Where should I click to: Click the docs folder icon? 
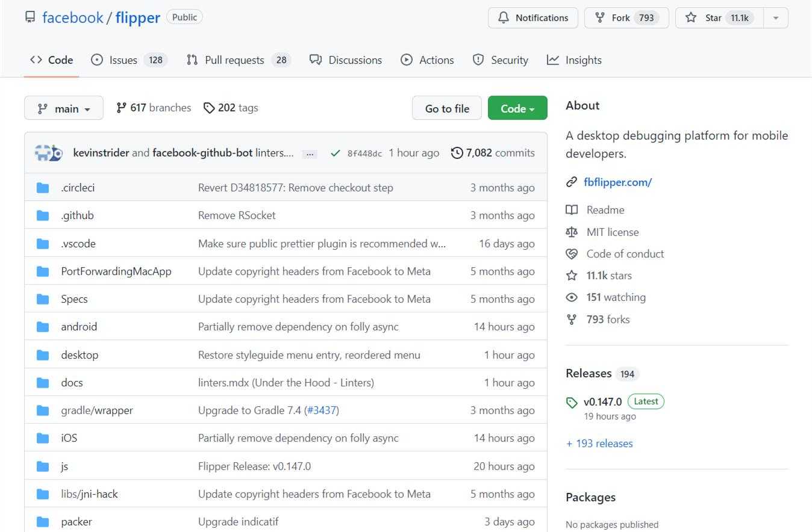[43, 383]
